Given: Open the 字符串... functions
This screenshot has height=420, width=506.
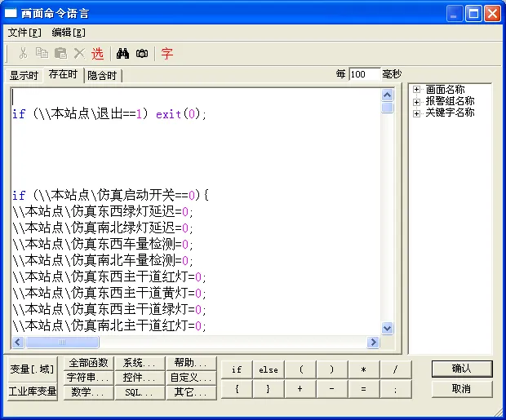Looking at the screenshot, I should tap(88, 378).
